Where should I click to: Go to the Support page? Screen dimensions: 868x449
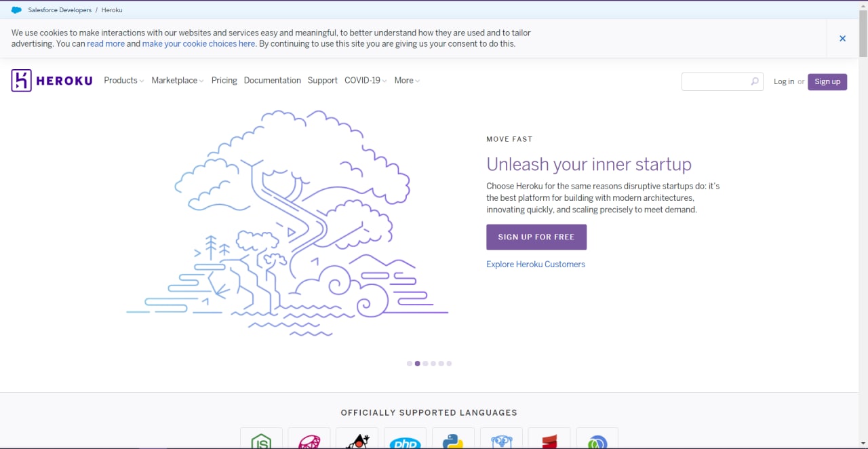(x=322, y=80)
